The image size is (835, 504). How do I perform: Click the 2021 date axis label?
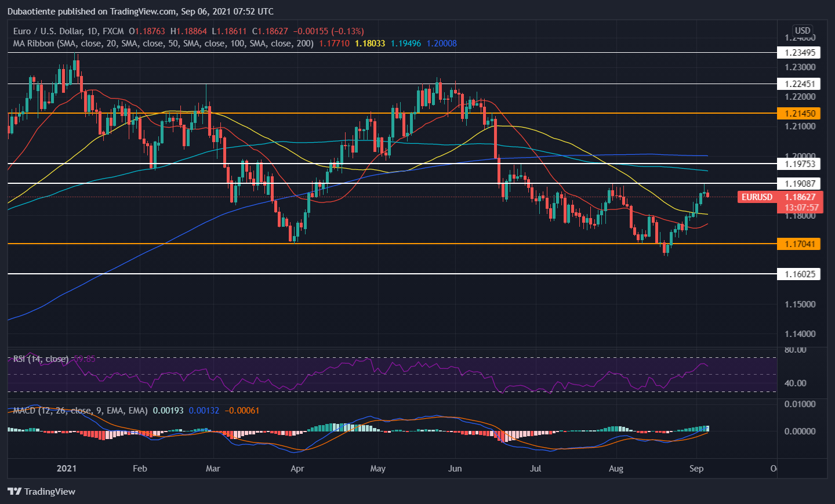(x=67, y=468)
